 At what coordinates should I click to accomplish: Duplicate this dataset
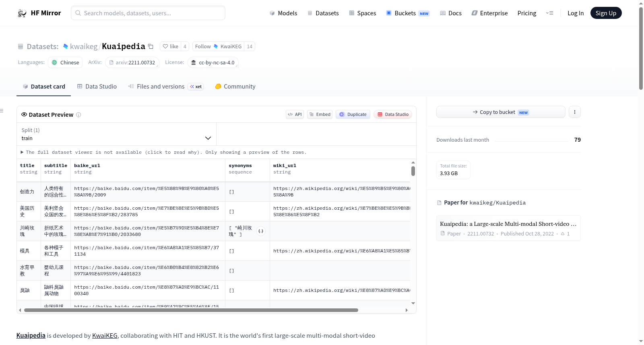pyautogui.click(x=353, y=114)
